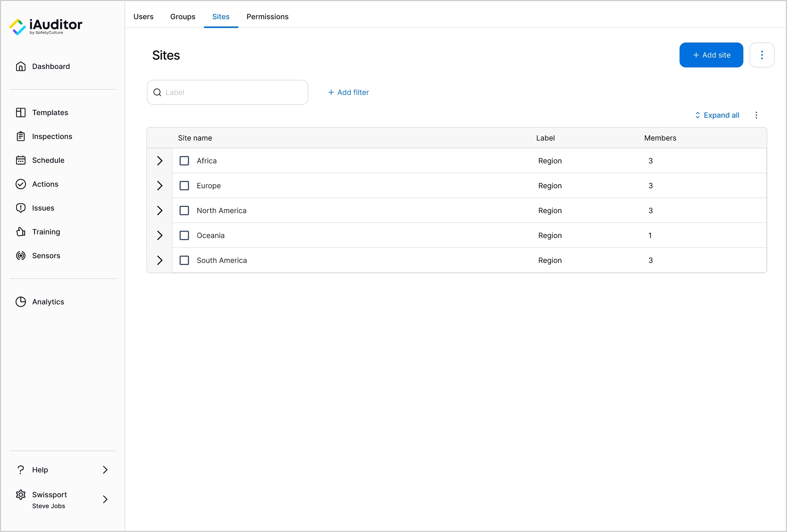Expand the Oceania site row
Image resolution: width=787 pixels, height=532 pixels.
pos(160,236)
